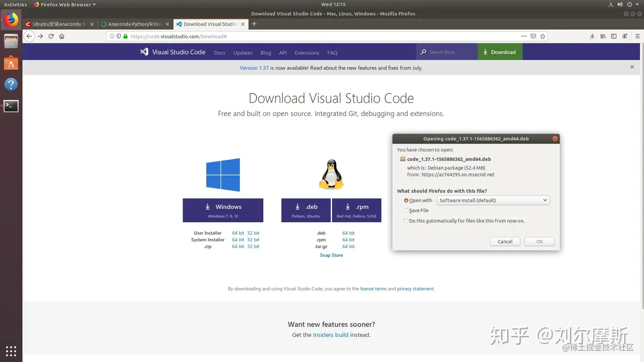This screenshot has width=644, height=362.
Task: Click the green padlock connection icon
Action: [125, 36]
